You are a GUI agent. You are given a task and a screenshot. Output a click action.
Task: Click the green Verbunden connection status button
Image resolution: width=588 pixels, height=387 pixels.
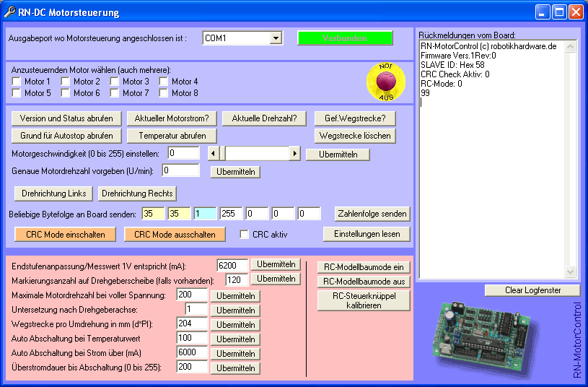tap(345, 38)
